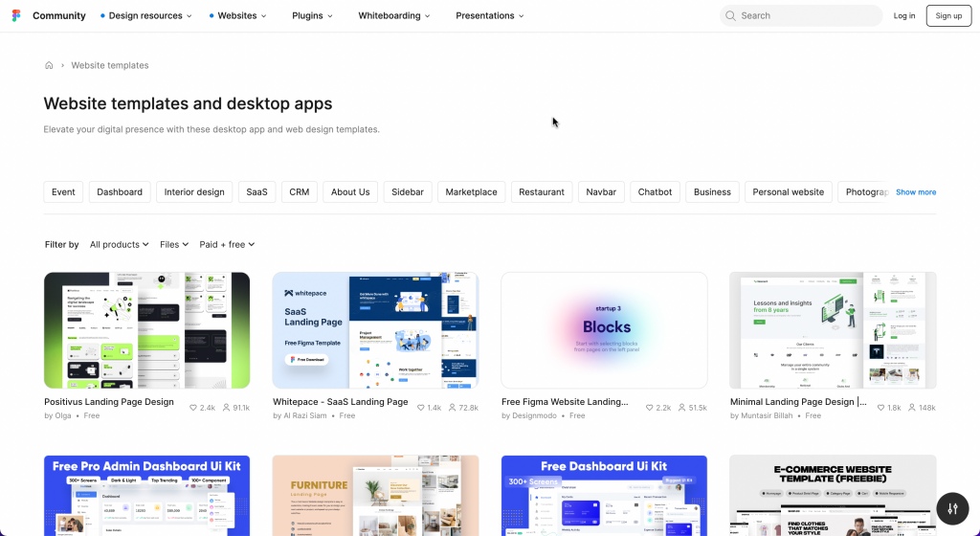The height and width of the screenshot is (536, 980).
Task: Show more category tags
Action: (x=916, y=191)
